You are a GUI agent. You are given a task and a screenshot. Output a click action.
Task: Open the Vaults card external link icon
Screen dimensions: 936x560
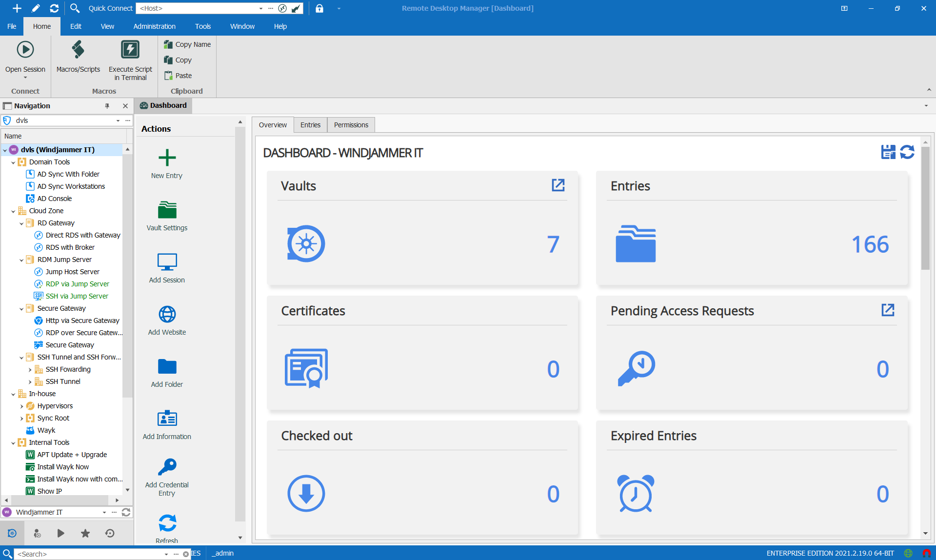click(558, 185)
